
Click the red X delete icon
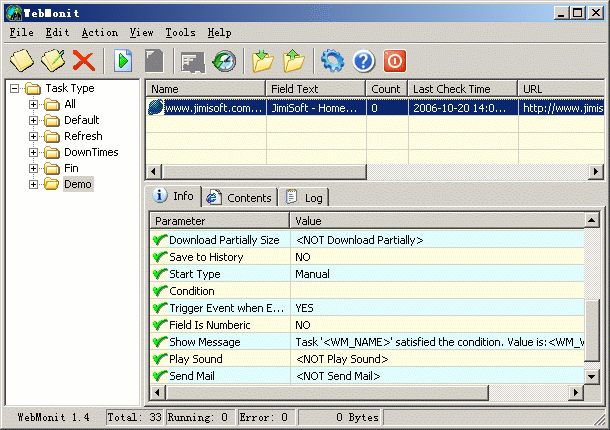click(84, 61)
